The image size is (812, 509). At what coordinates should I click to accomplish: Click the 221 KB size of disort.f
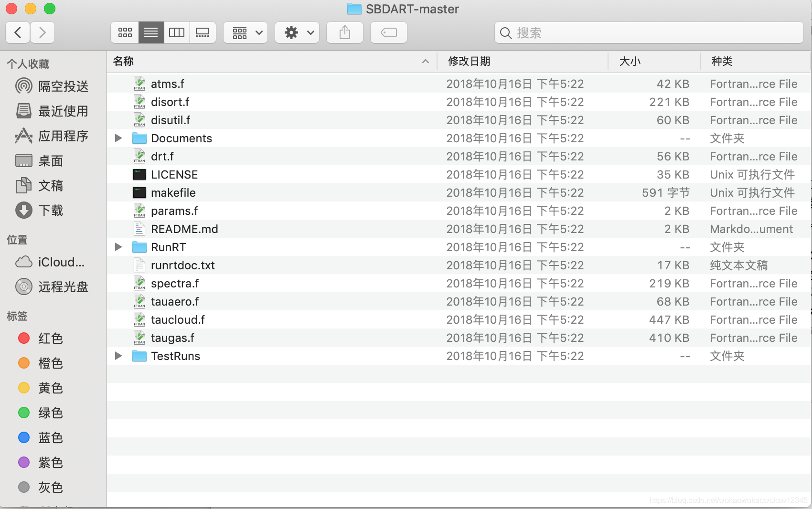click(x=669, y=102)
